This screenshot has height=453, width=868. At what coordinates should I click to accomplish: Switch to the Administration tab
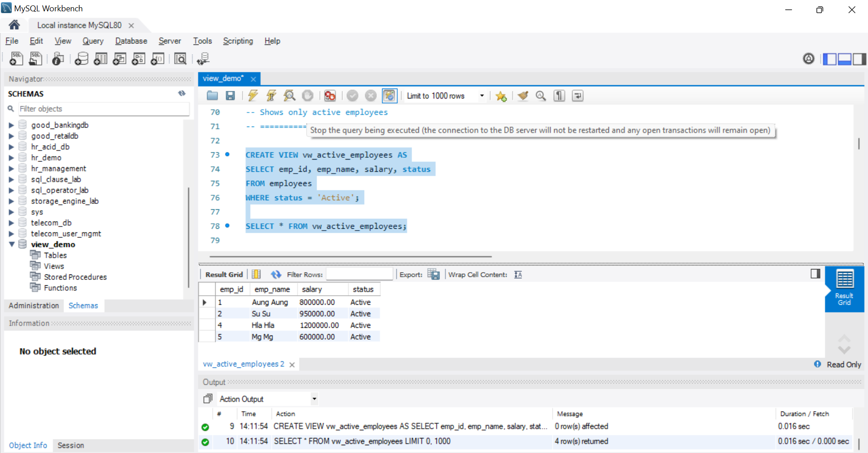[x=34, y=306]
